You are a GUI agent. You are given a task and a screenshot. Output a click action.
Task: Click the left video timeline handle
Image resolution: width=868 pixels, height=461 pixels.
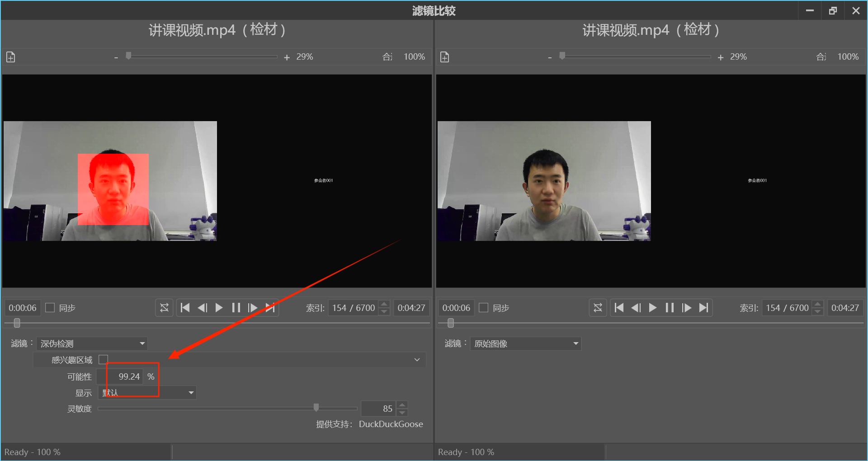point(17,323)
